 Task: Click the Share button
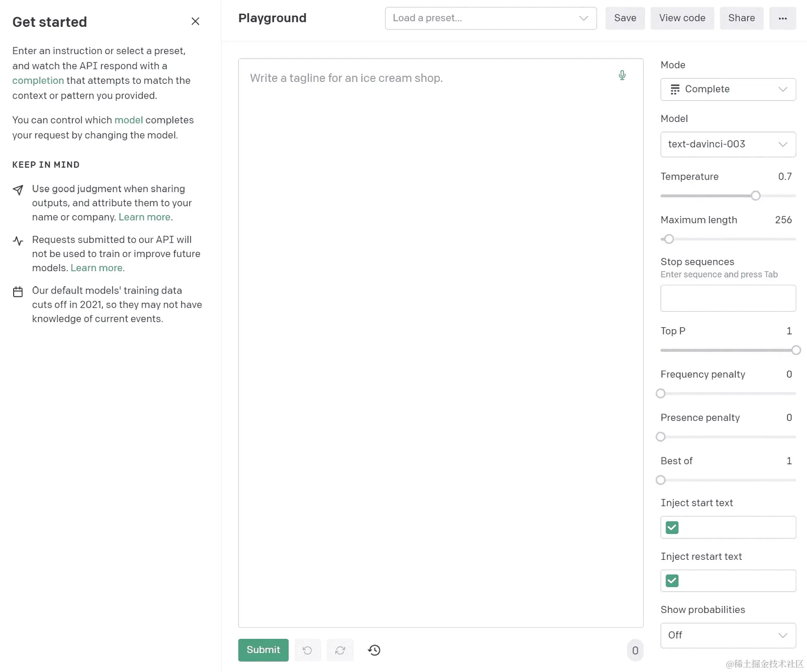click(741, 18)
